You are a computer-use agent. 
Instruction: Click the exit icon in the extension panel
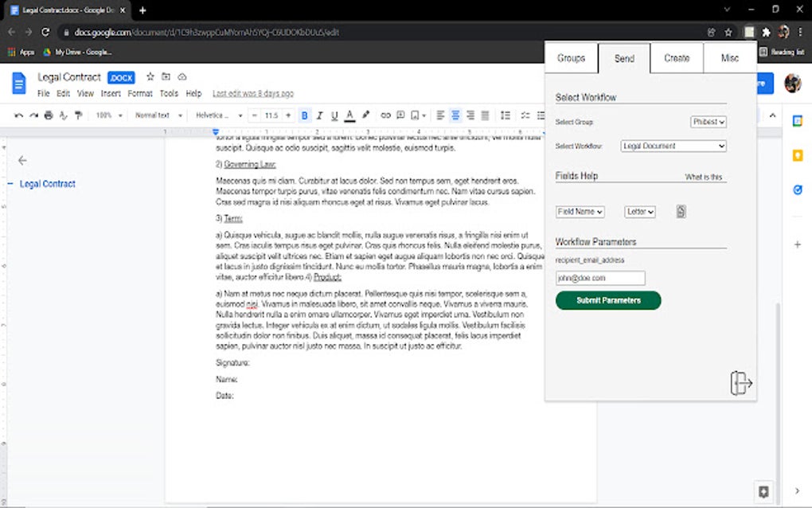740,383
